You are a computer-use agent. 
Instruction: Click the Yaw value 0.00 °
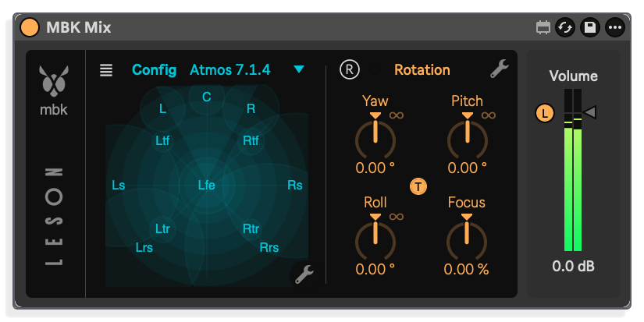pos(375,168)
